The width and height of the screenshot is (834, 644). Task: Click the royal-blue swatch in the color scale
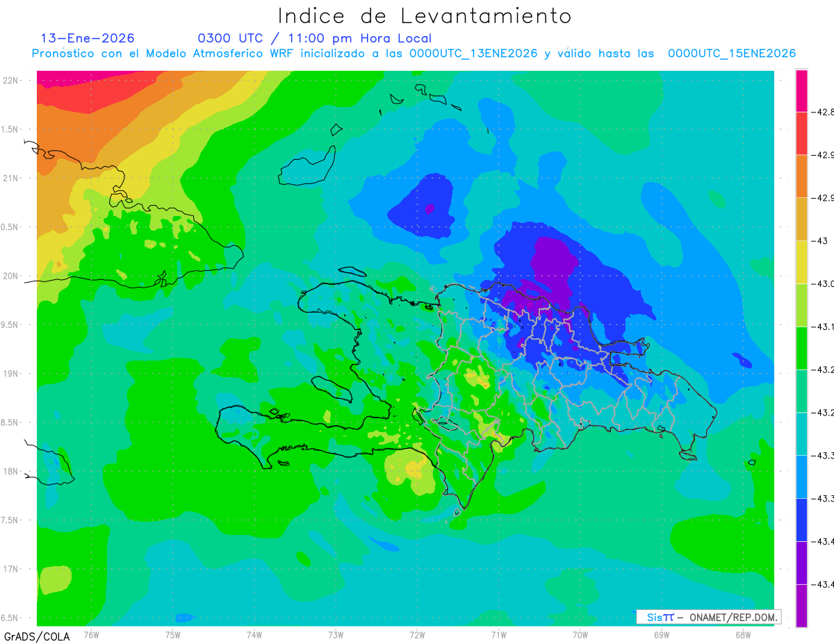(801, 520)
